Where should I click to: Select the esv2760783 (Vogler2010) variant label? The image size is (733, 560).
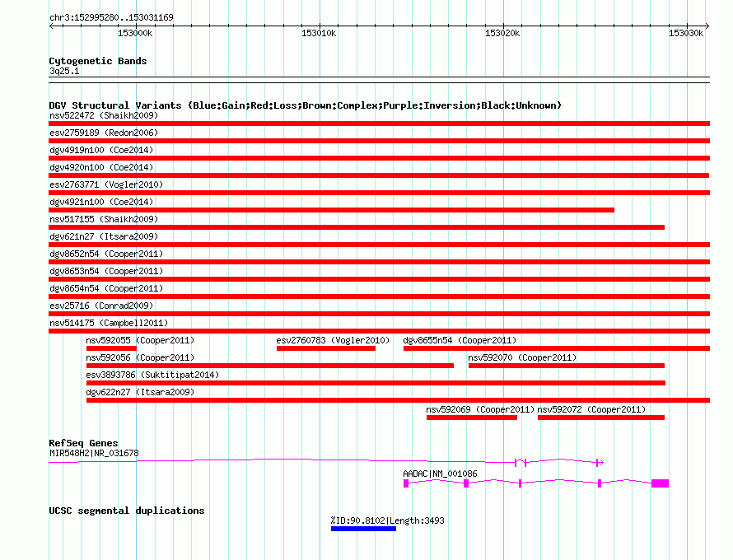[333, 340]
